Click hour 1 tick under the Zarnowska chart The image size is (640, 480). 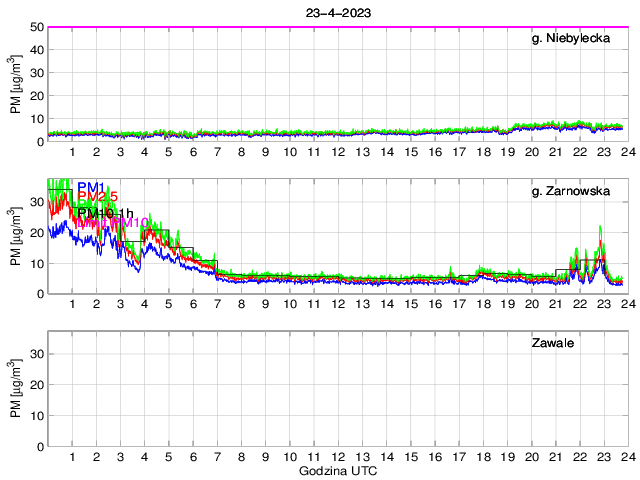[x=72, y=304]
